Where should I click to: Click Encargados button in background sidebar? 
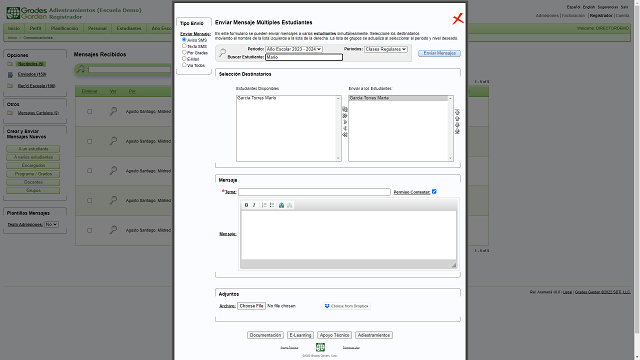33,165
